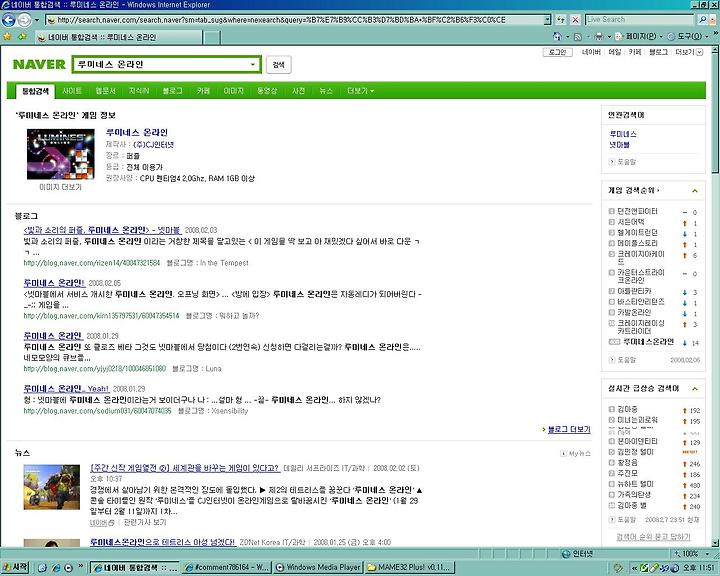Select the 이미지 tab

(x=233, y=91)
